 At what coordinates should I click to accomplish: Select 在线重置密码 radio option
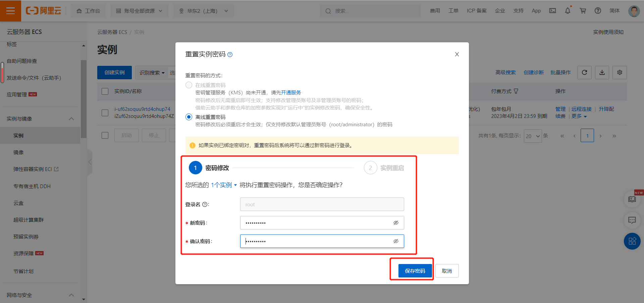click(x=189, y=85)
